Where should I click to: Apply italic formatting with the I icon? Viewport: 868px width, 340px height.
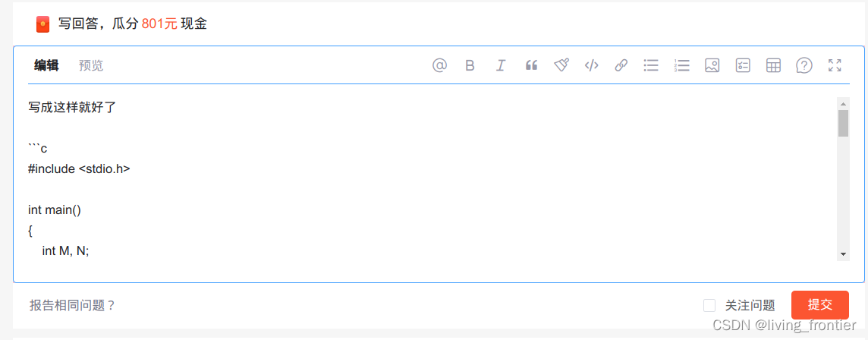pyautogui.click(x=501, y=65)
